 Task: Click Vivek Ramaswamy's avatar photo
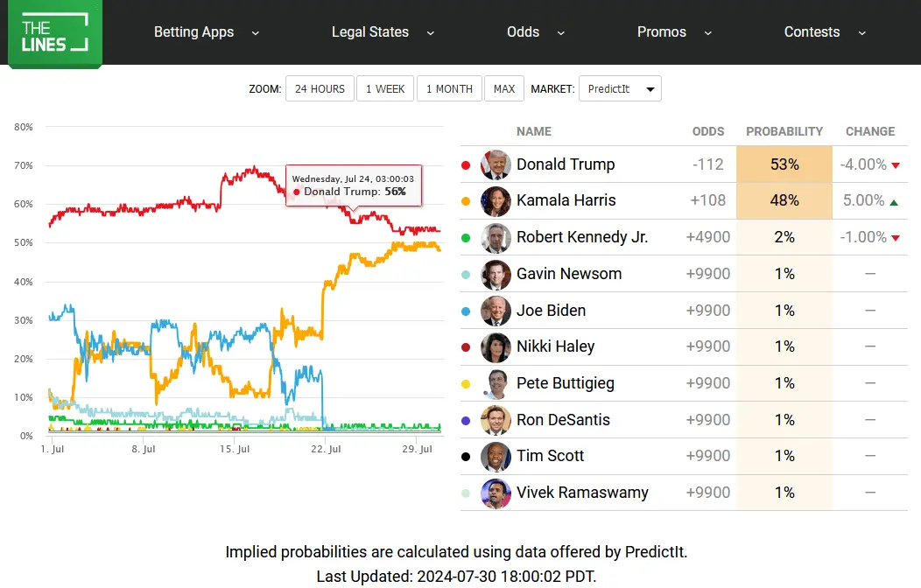tap(496, 493)
